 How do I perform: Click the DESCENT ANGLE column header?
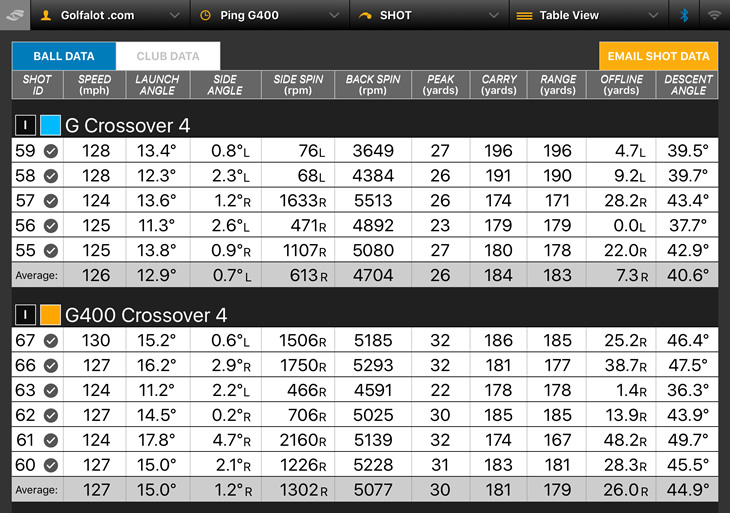pos(688,85)
